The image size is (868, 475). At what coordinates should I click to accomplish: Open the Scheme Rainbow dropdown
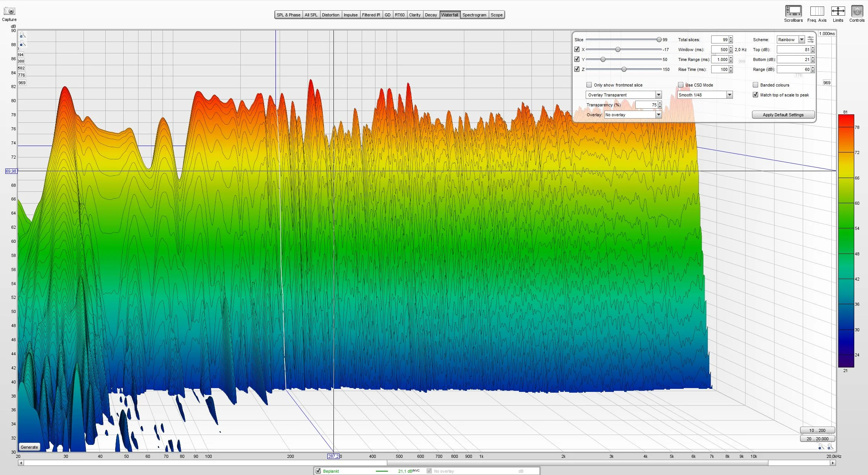(x=791, y=40)
